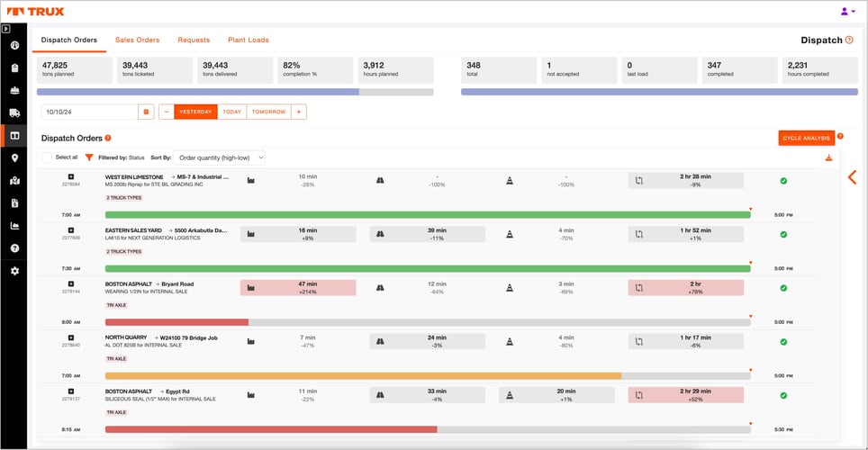This screenshot has height=450, width=868.
Task: Click Bryant Road 2 hr cycle time cell
Action: (686, 288)
